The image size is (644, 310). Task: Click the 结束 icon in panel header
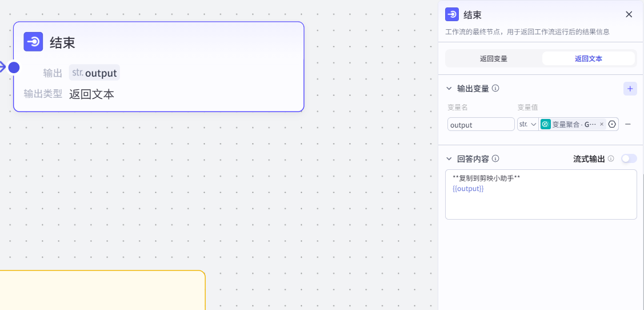pos(452,15)
